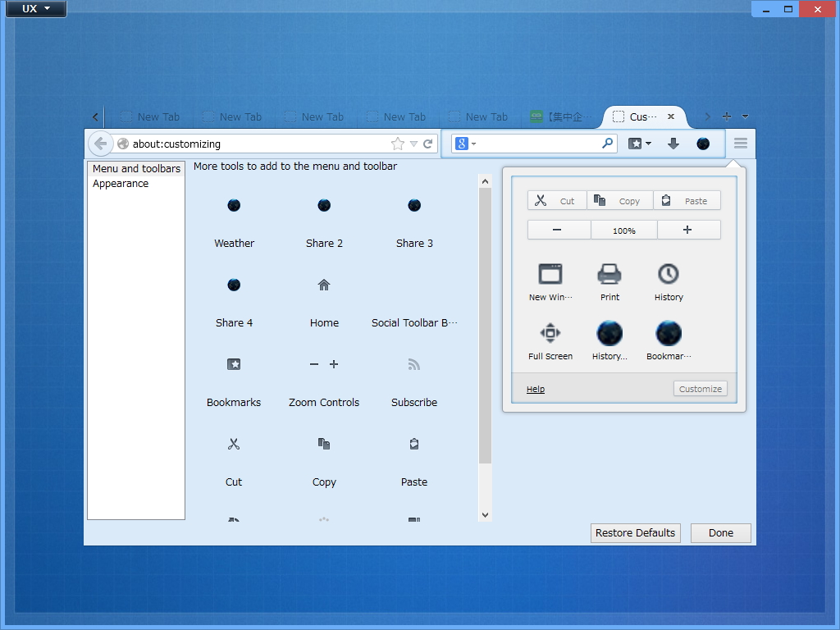Open the hamburger menu button
840x630 pixels.
tap(741, 143)
